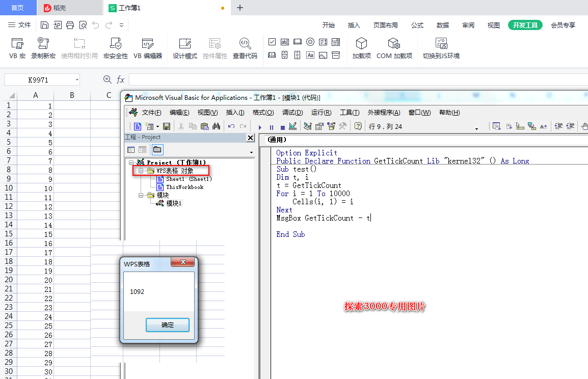This screenshot has height=379, width=588.
Task: Click the print icon in quick access
Action: 70,25
